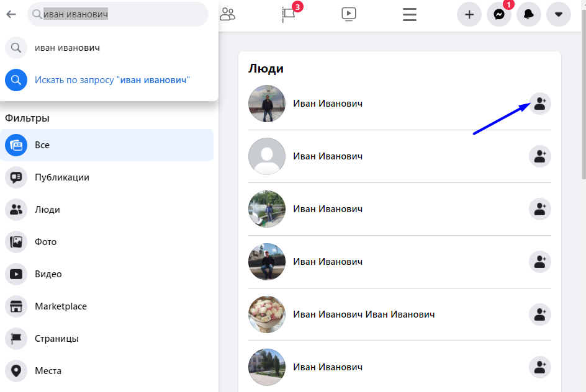Select the Фото filter
This screenshot has width=586, height=392.
[x=107, y=242]
